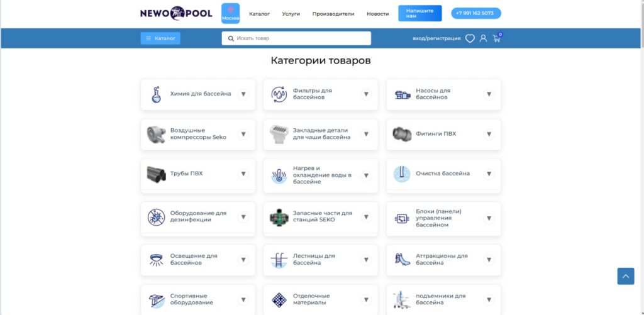
Task: Click the pump icon for Насосы для бассейнов
Action: click(x=402, y=94)
